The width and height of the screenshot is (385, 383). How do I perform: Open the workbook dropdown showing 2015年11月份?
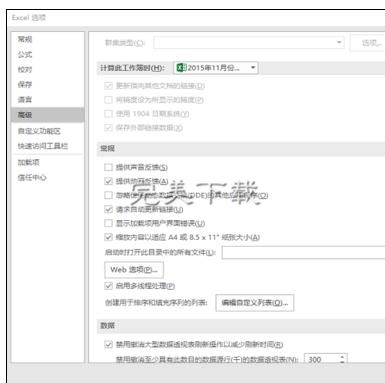[216, 68]
